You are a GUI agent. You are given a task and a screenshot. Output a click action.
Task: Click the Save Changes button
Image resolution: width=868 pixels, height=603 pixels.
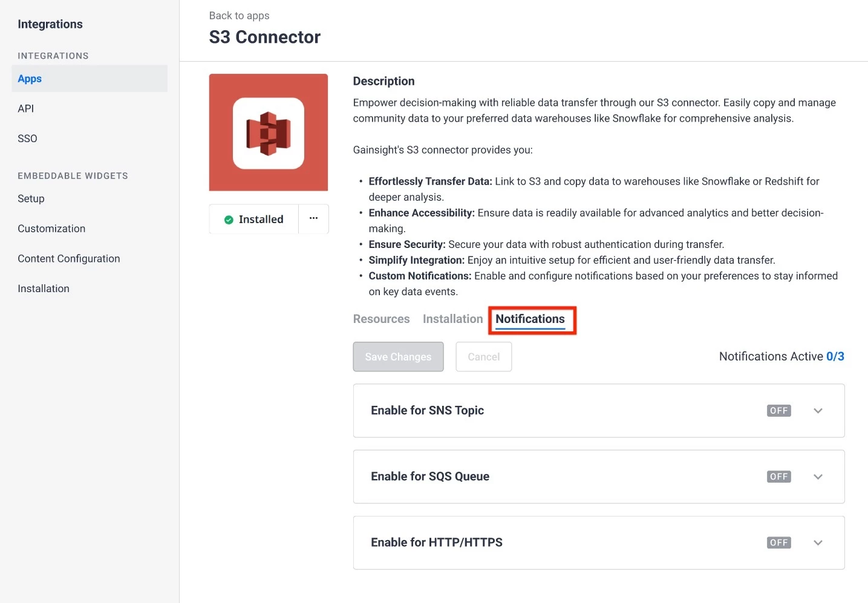click(398, 357)
